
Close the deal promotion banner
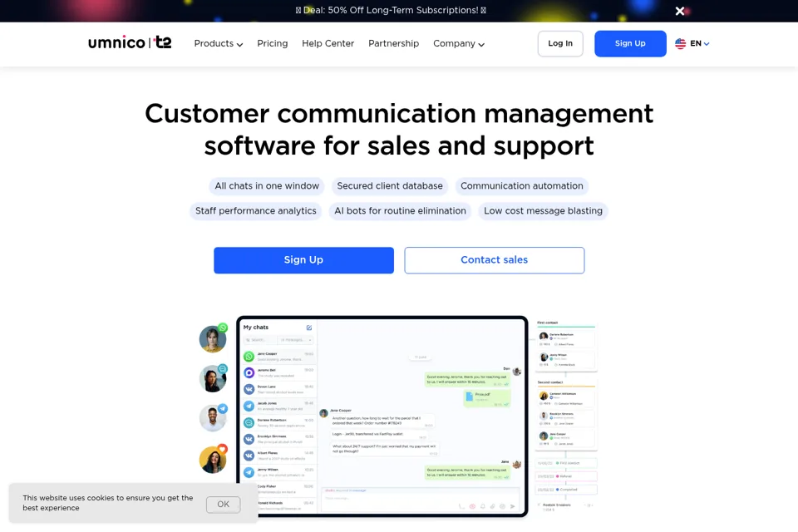tap(679, 11)
